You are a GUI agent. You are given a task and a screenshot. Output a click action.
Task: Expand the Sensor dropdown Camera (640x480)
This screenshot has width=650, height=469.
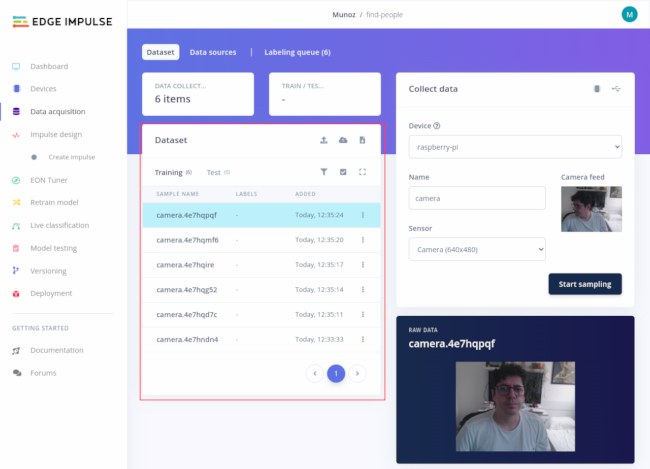point(477,249)
